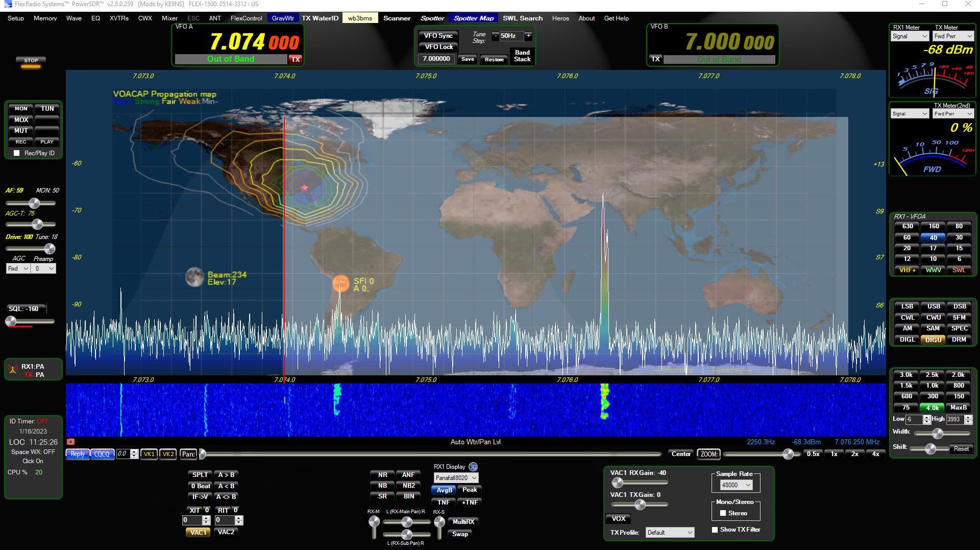Toggle the VAC1 button
This screenshot has width=980, height=550.
tap(198, 532)
